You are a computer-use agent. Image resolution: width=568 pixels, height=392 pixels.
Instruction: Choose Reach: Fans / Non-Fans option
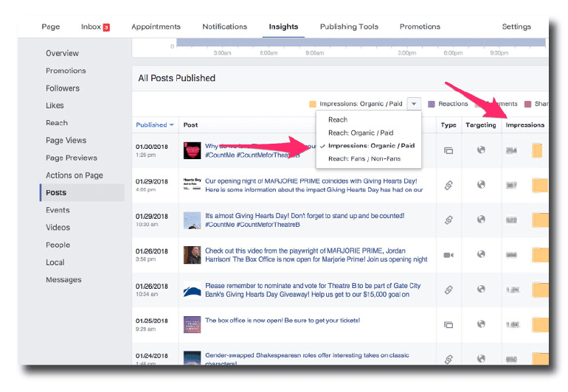[364, 159]
